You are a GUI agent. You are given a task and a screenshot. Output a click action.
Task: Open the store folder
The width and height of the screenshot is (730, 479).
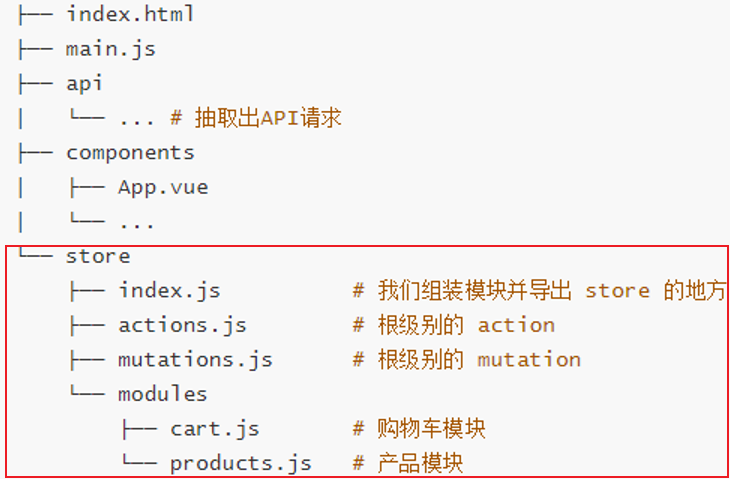click(98, 256)
